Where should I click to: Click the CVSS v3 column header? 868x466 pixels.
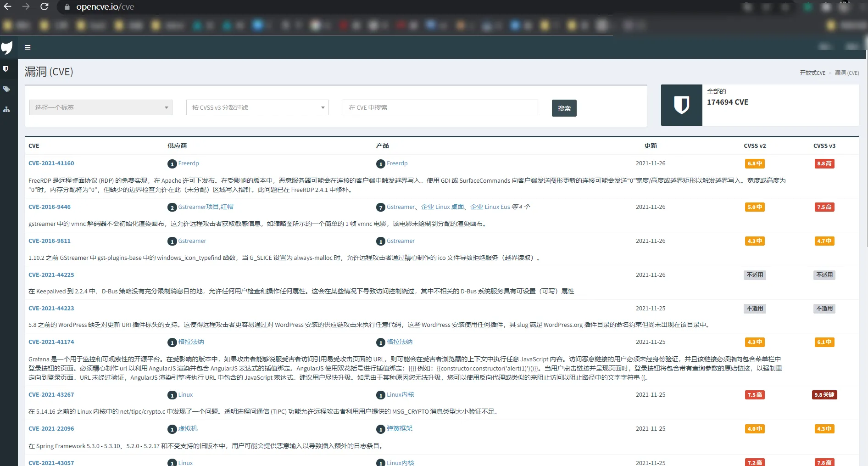824,146
